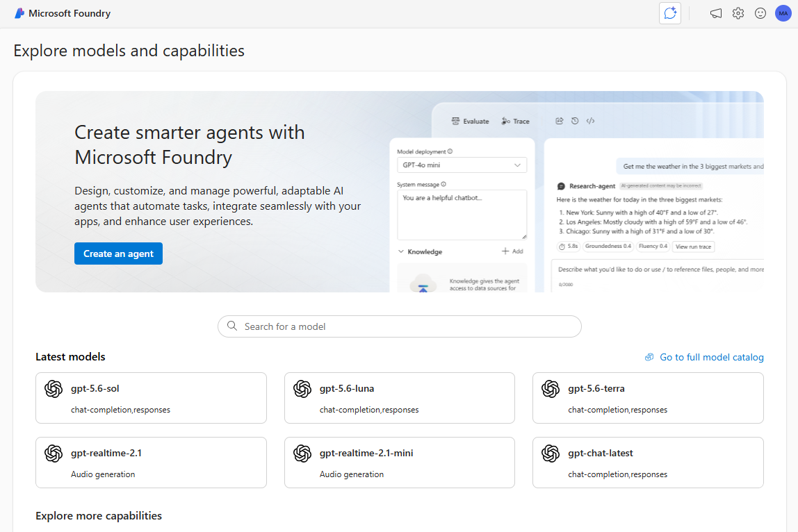The width and height of the screenshot is (798, 532).
Task: Open the MA account avatar
Action: (783, 14)
